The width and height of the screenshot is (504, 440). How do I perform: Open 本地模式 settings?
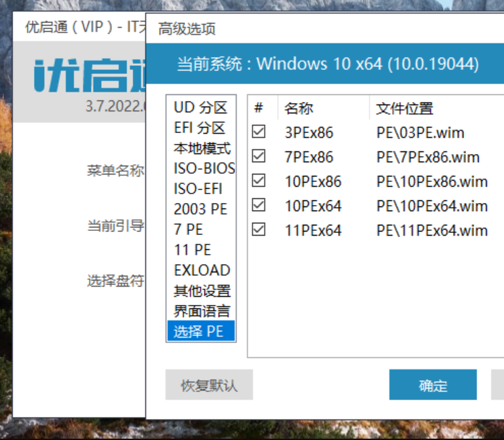coord(201,148)
